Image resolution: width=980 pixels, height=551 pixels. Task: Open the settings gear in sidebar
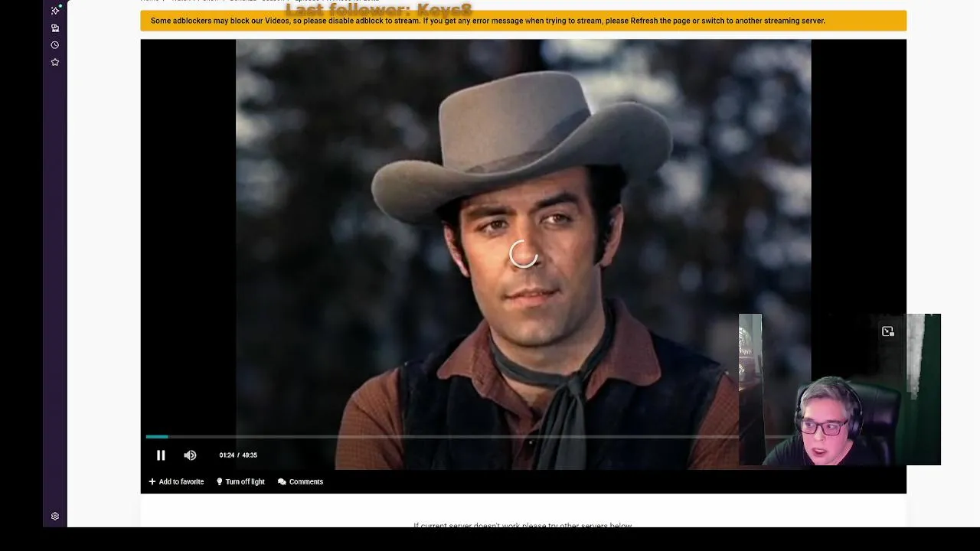tap(55, 517)
